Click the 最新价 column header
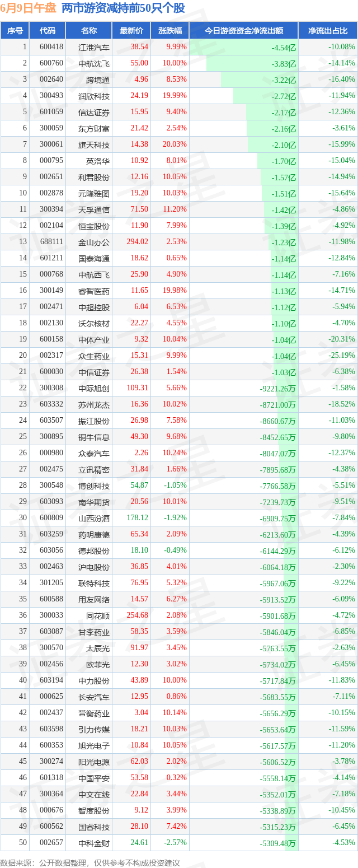 pyautogui.click(x=131, y=31)
